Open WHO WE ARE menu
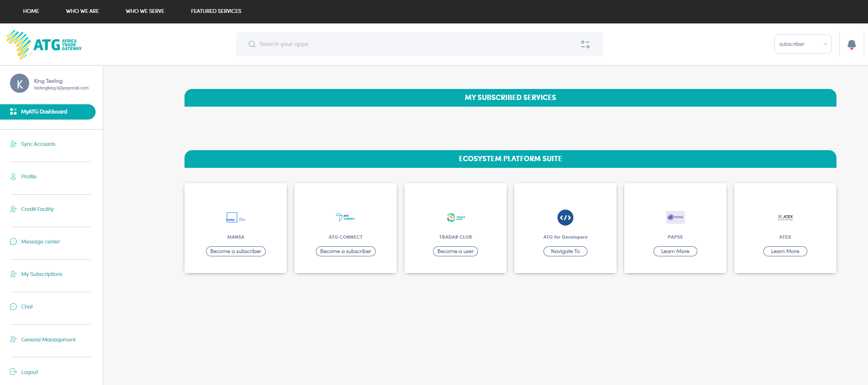 tap(82, 11)
